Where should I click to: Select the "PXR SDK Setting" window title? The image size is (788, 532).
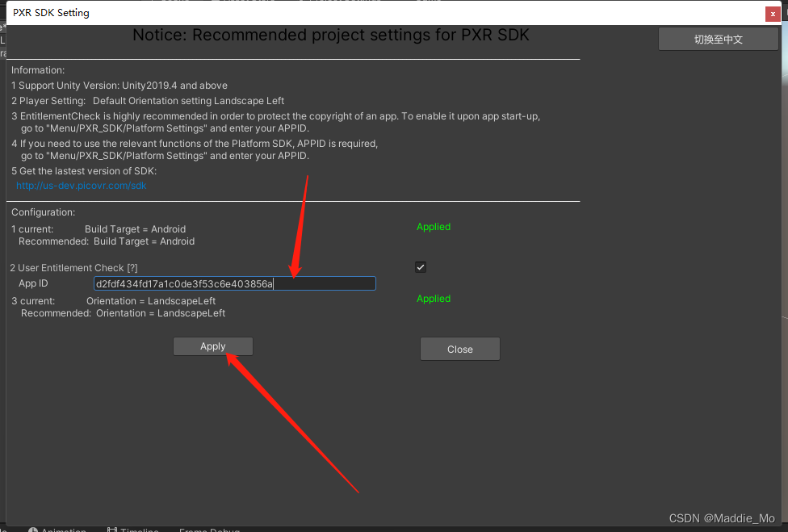click(x=51, y=13)
